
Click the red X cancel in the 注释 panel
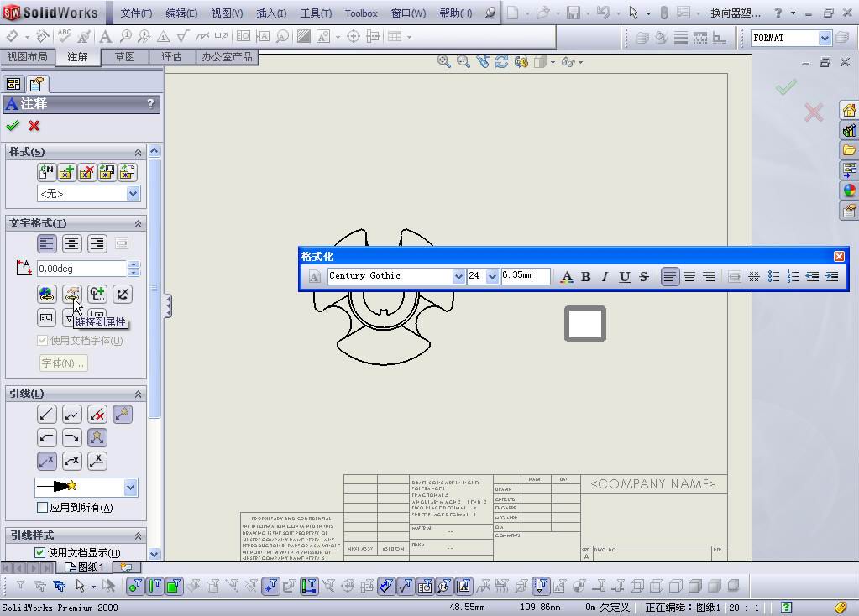pos(34,126)
